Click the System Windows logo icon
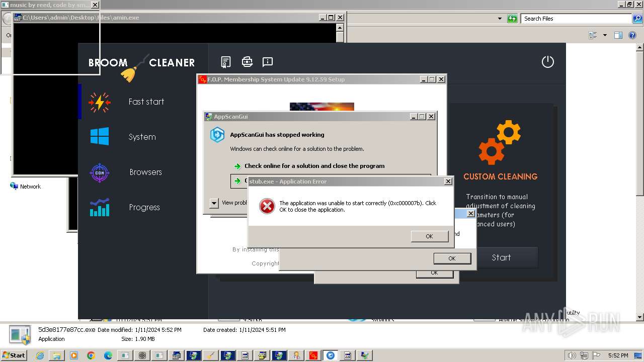The height and width of the screenshot is (362, 644). tap(100, 136)
